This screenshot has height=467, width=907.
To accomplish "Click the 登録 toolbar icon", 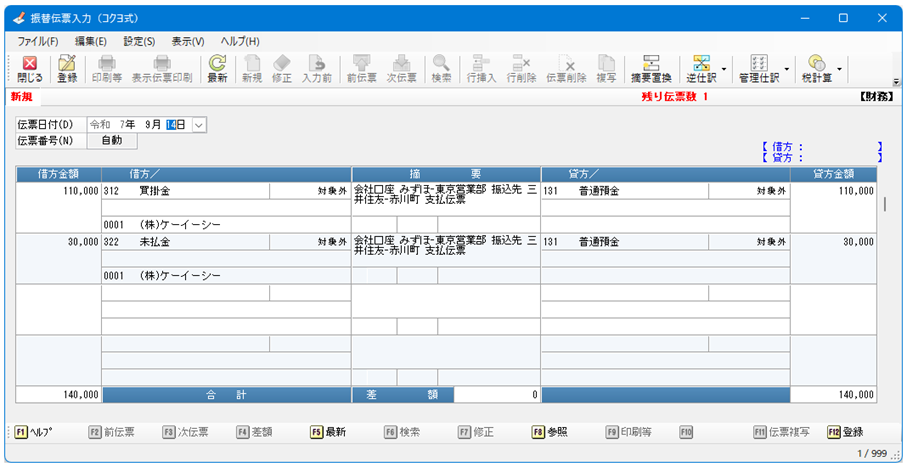I will coord(67,68).
